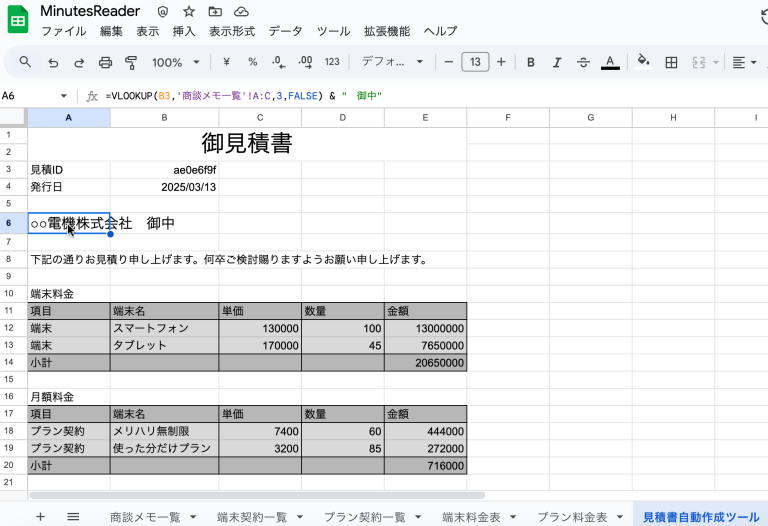Viewport: 768px width, 526px height.
Task: Expand the font family dropdown
Action: pos(392,62)
